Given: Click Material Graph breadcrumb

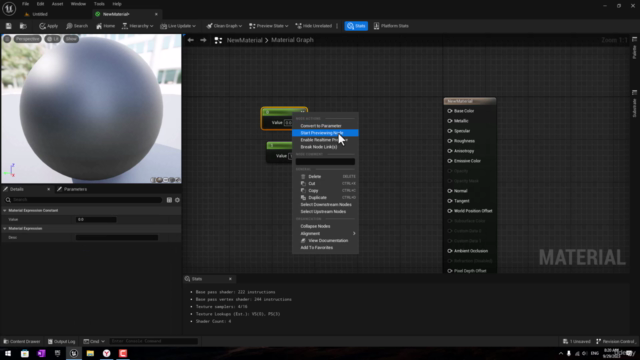Looking at the screenshot, I should [292, 40].
